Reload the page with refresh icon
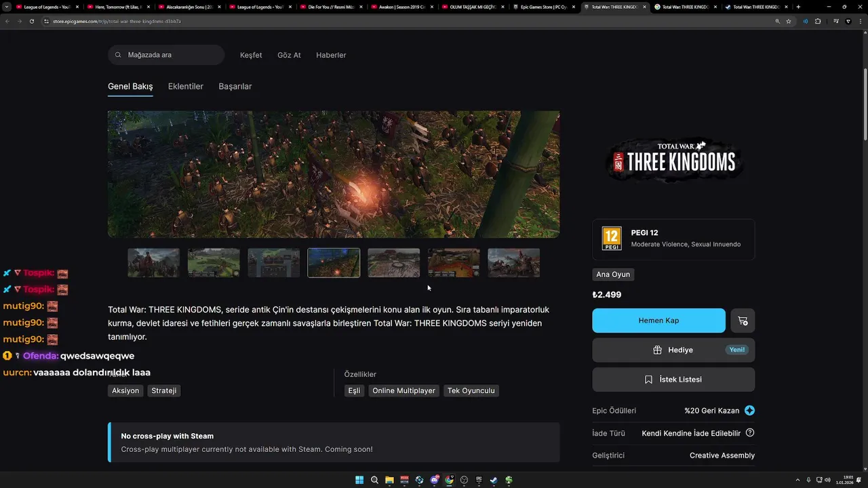The height and width of the screenshot is (488, 868). pos(32,21)
